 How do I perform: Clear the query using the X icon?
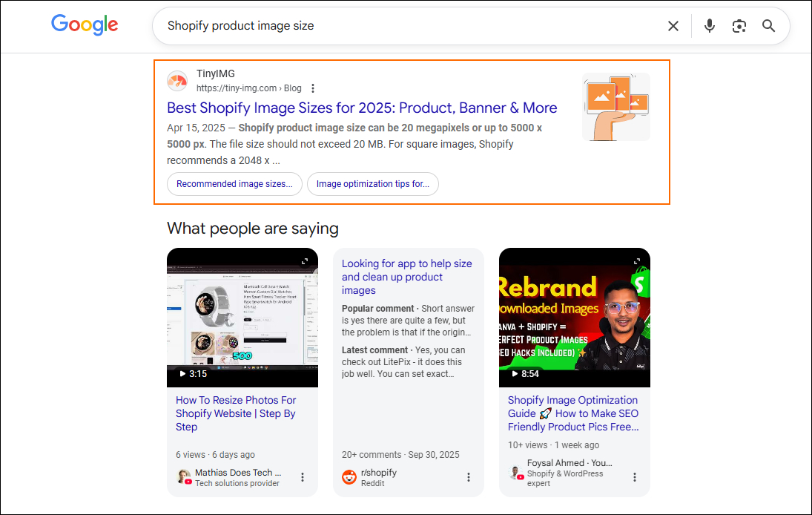[x=673, y=25]
